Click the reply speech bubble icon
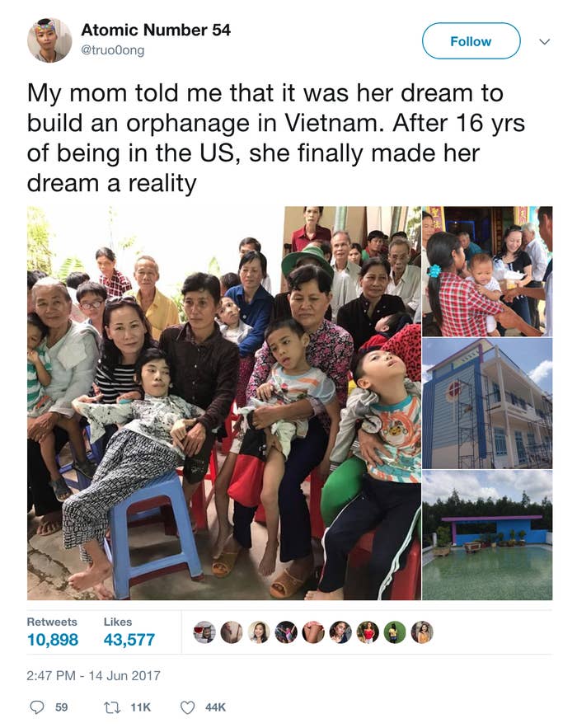 (36, 707)
